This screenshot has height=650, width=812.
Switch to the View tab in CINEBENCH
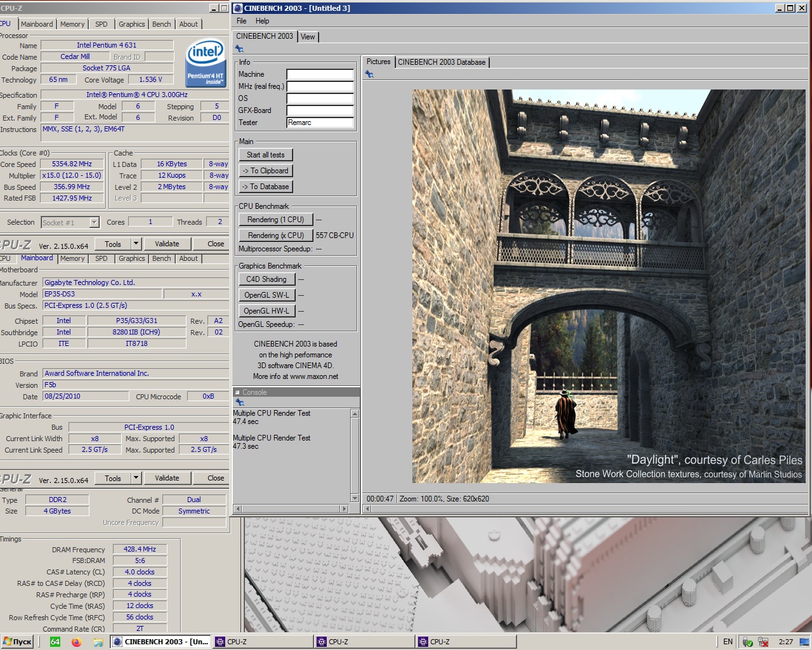308,37
